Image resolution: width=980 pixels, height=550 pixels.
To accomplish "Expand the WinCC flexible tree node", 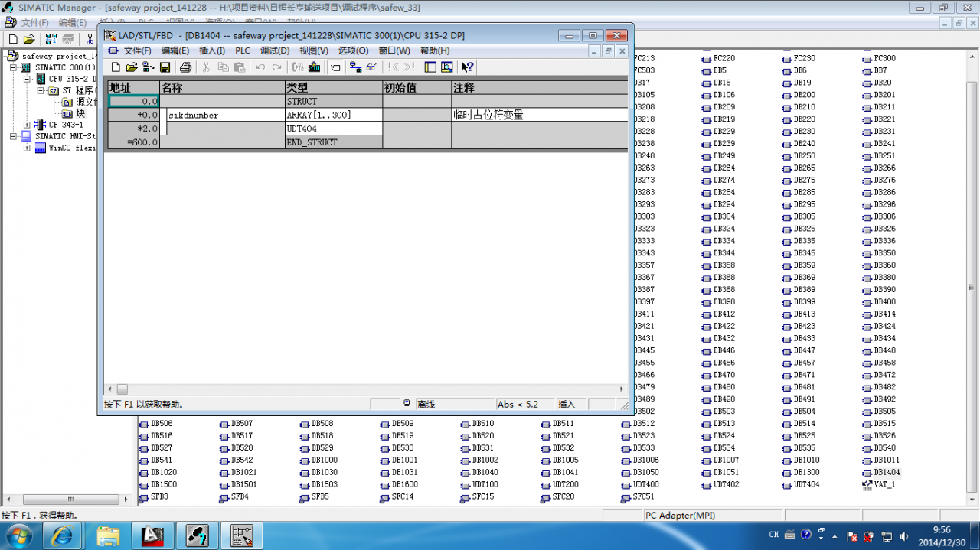I will tap(28, 148).
